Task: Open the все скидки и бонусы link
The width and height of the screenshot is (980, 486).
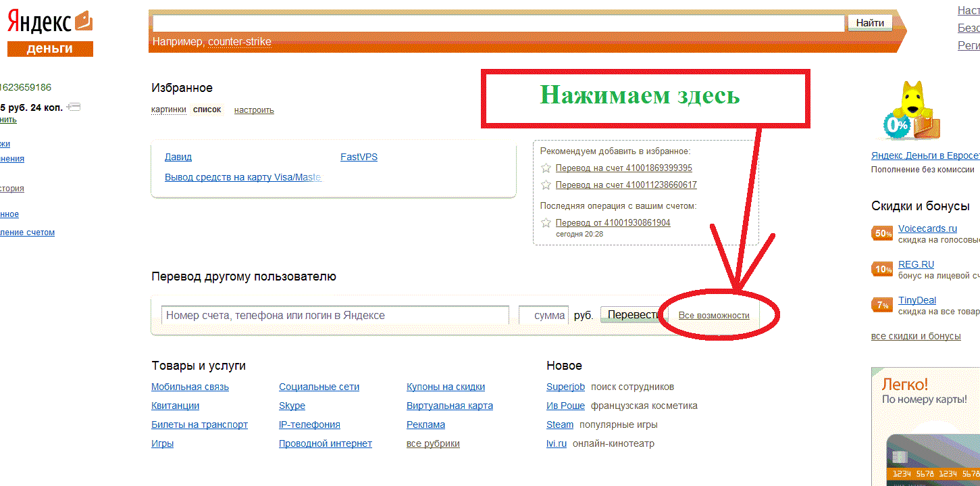Action: [916, 336]
